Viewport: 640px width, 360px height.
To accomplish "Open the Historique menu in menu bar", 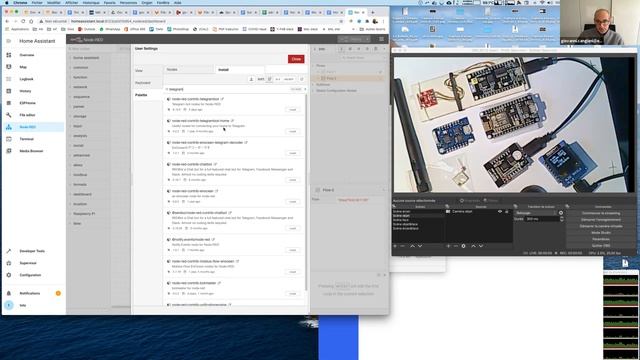I will coord(91,2).
